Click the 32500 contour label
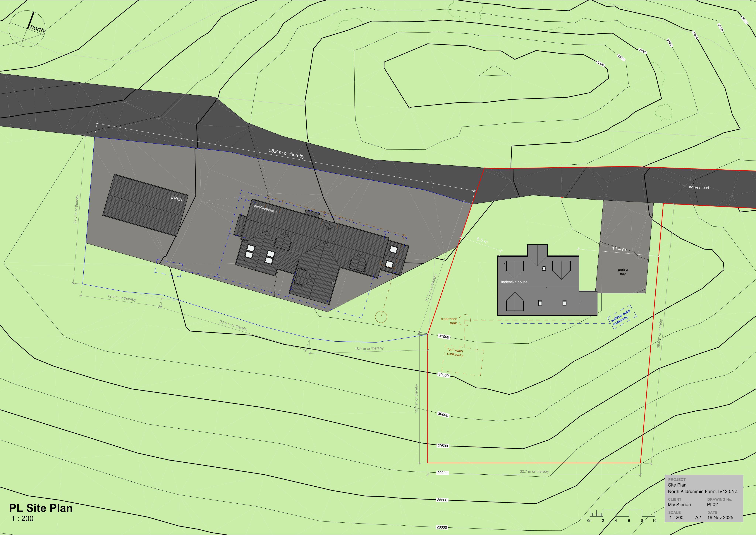This screenshot has height=535, width=756. pos(601,63)
